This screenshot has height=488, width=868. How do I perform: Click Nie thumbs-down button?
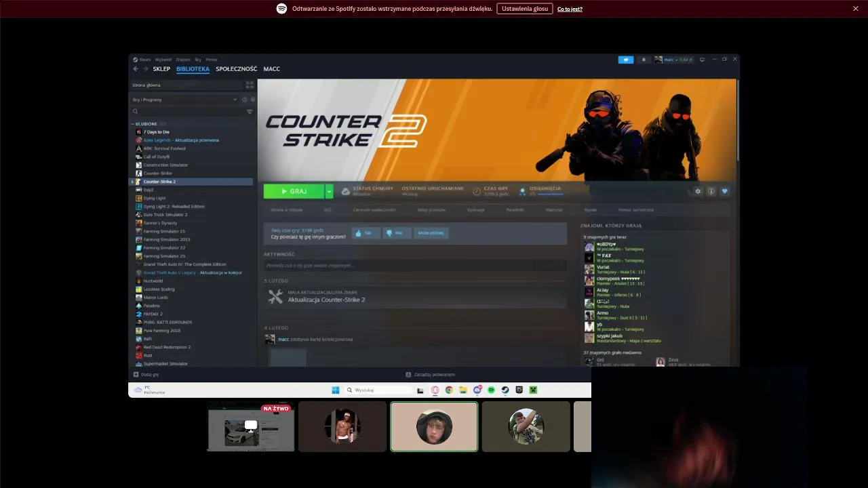tap(396, 233)
